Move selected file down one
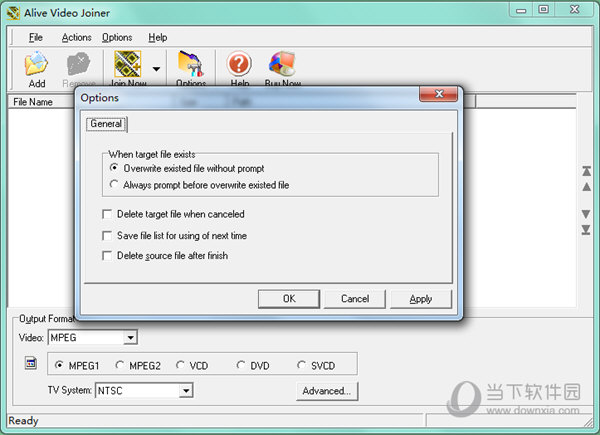This screenshot has width=600, height=435. 586,214
